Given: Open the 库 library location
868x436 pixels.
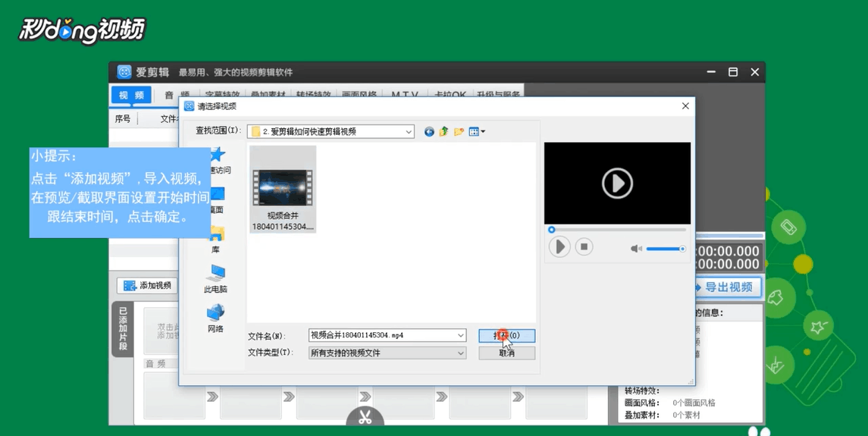Looking at the screenshot, I should (x=215, y=240).
